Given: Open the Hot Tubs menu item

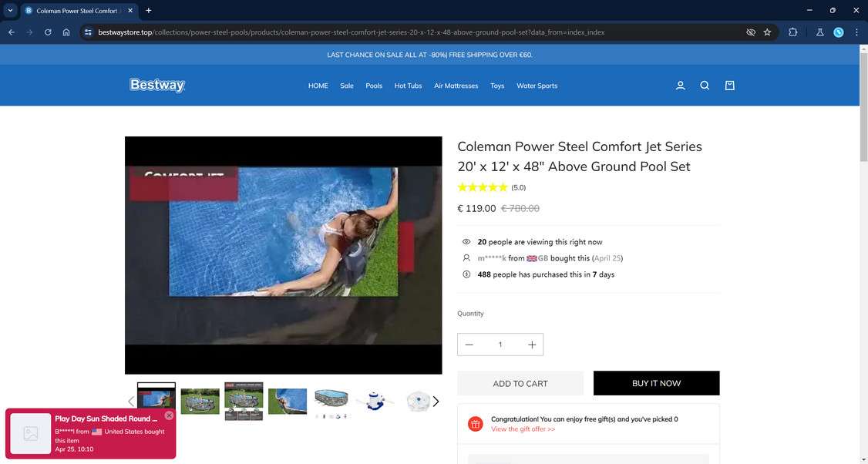Looking at the screenshot, I should (x=408, y=86).
